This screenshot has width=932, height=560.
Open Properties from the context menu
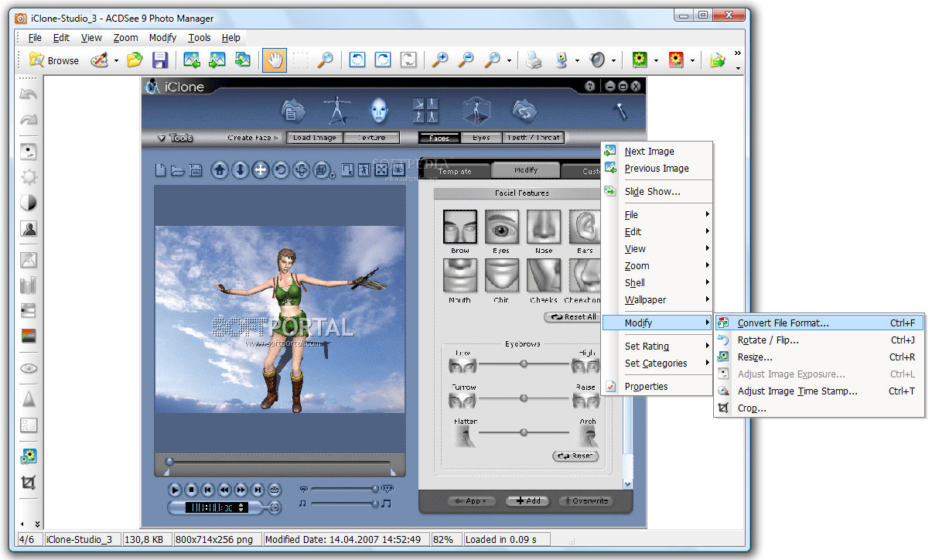(x=646, y=387)
